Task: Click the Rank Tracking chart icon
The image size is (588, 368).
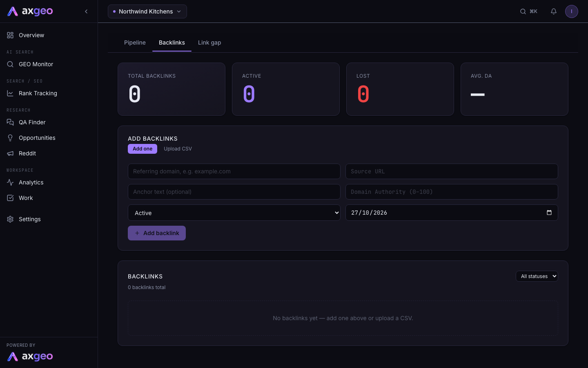Action: 10,93
